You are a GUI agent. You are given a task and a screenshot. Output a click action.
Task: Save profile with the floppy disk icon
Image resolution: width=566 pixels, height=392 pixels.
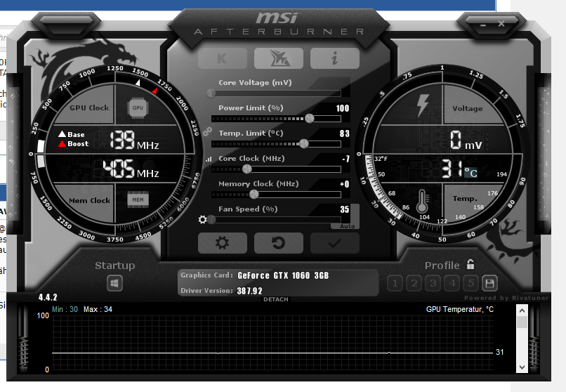tap(489, 283)
